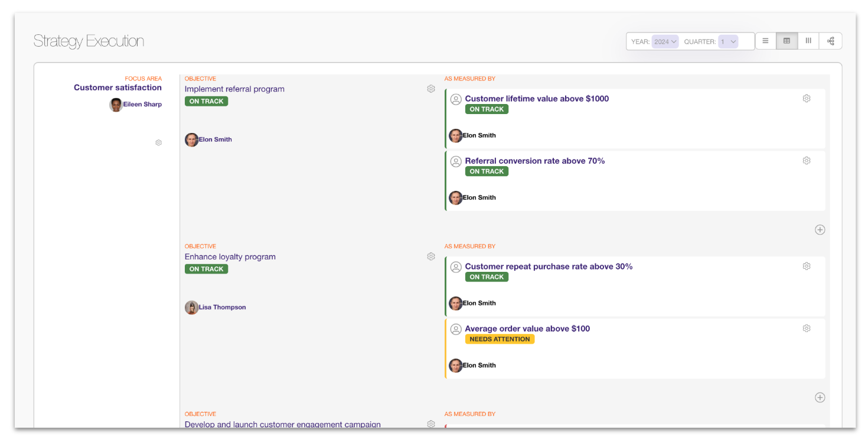Click gear on Average order value measure
868x442 pixels.
pyautogui.click(x=807, y=329)
